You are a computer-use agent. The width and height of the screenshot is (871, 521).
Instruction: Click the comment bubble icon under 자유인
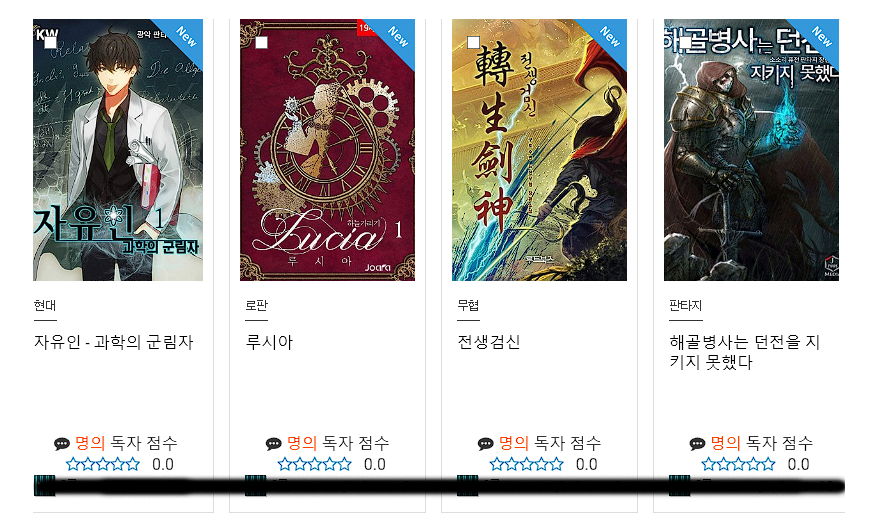click(62, 444)
